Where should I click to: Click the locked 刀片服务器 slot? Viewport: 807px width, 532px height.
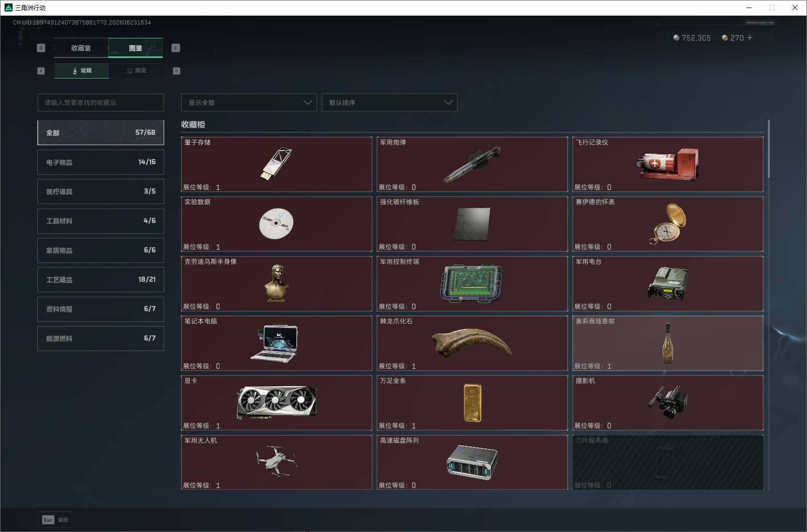point(668,462)
